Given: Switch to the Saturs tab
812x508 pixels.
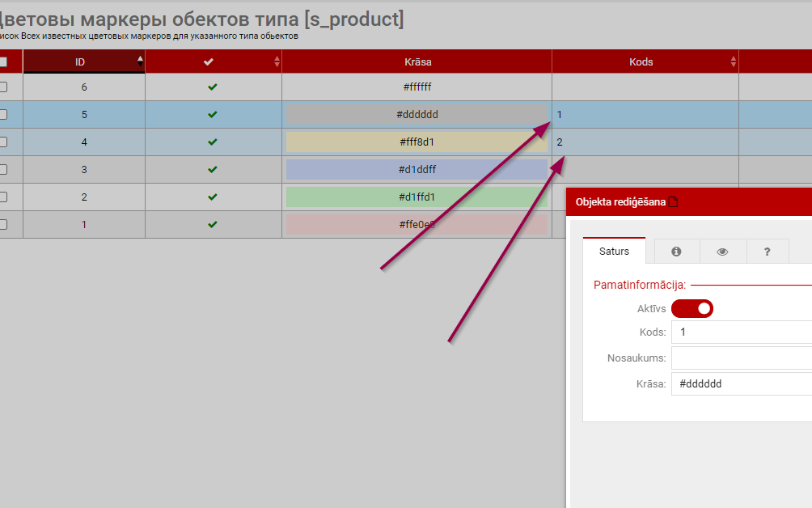Looking at the screenshot, I should [614, 252].
